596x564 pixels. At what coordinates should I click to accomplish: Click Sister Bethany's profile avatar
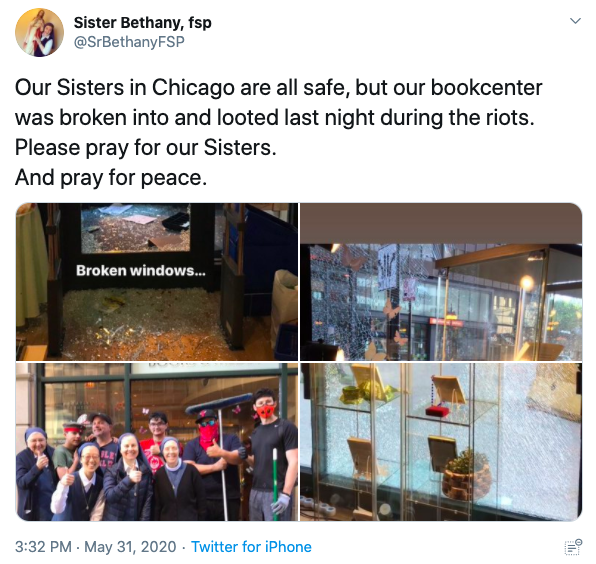(39, 32)
